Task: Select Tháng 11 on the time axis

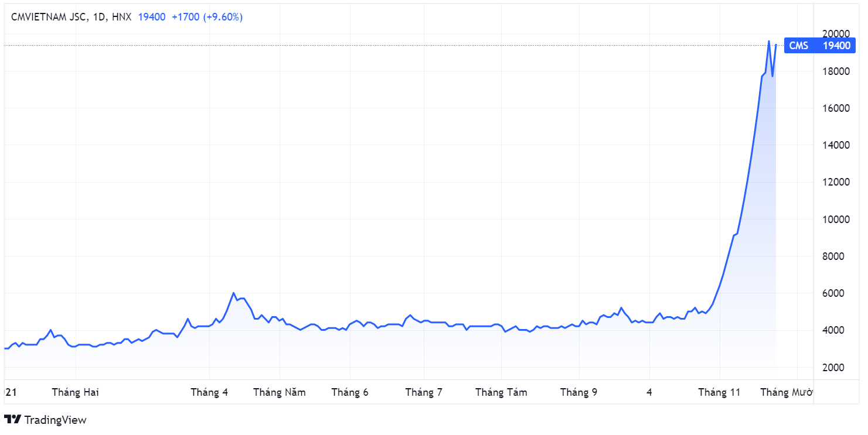Action: point(719,392)
